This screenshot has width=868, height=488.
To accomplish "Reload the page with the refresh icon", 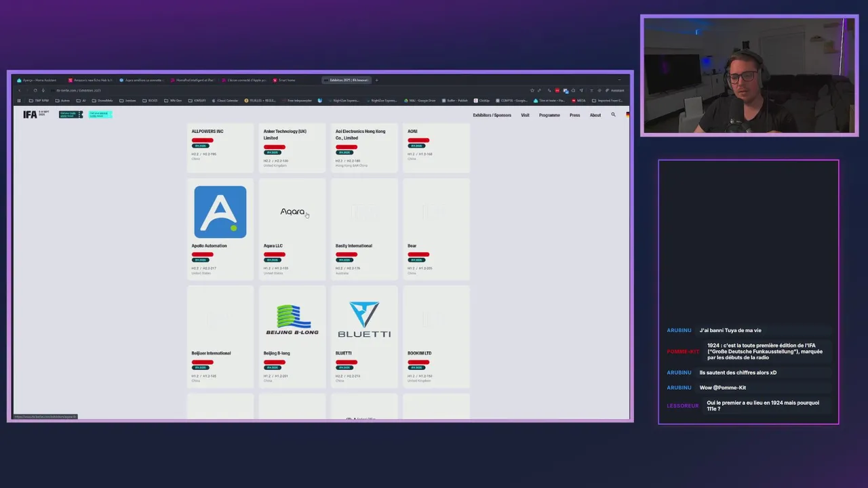I will click(35, 90).
